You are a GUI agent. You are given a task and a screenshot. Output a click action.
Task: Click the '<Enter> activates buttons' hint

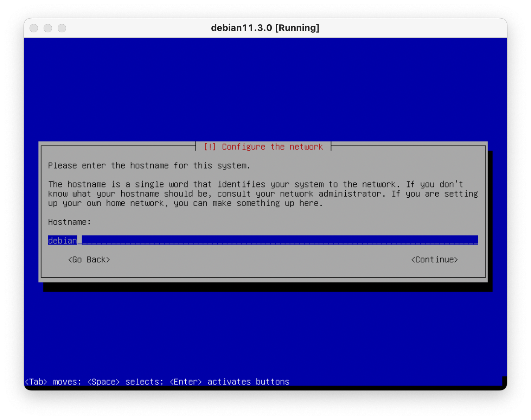click(229, 382)
